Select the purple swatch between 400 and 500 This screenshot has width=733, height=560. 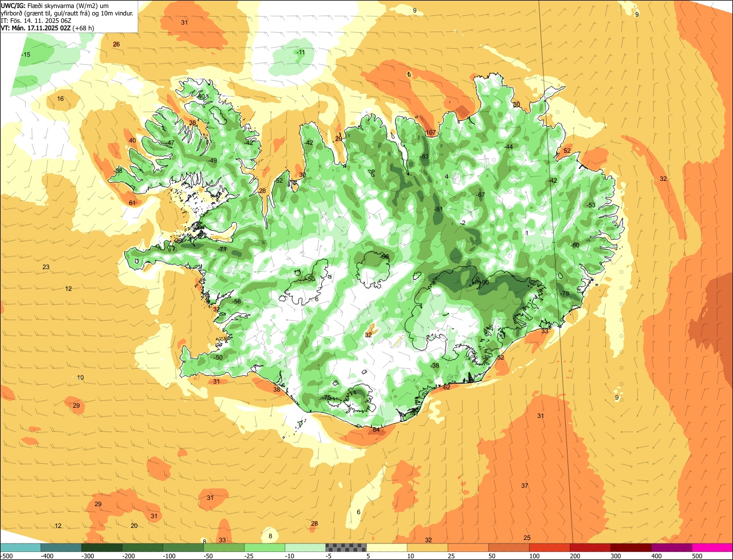tap(672, 547)
